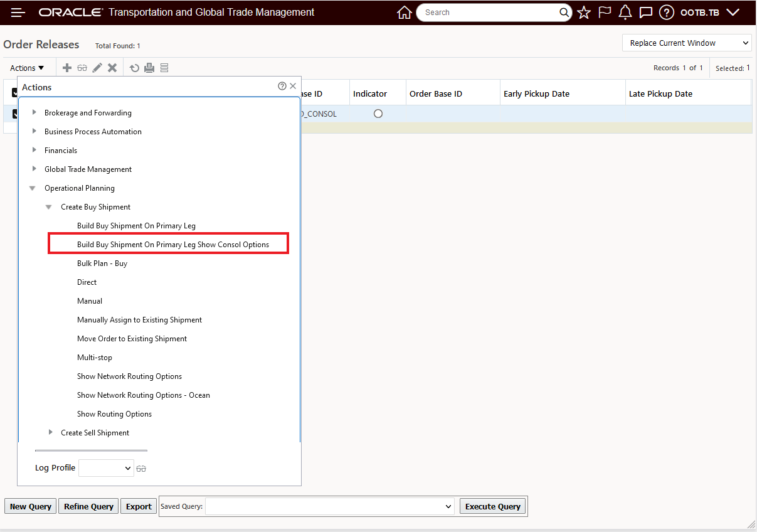The width and height of the screenshot is (757, 532).
Task: Select the Multi-stop action
Action: (95, 358)
